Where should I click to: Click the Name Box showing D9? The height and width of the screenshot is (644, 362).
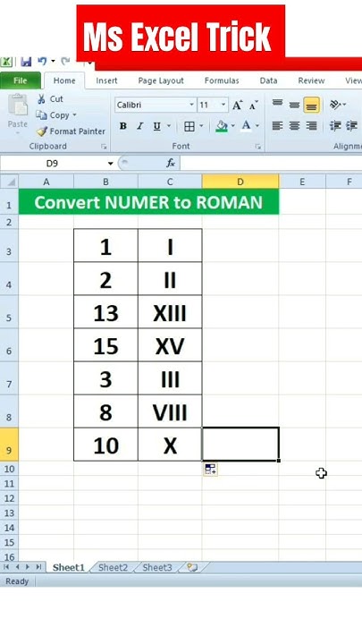click(x=52, y=164)
